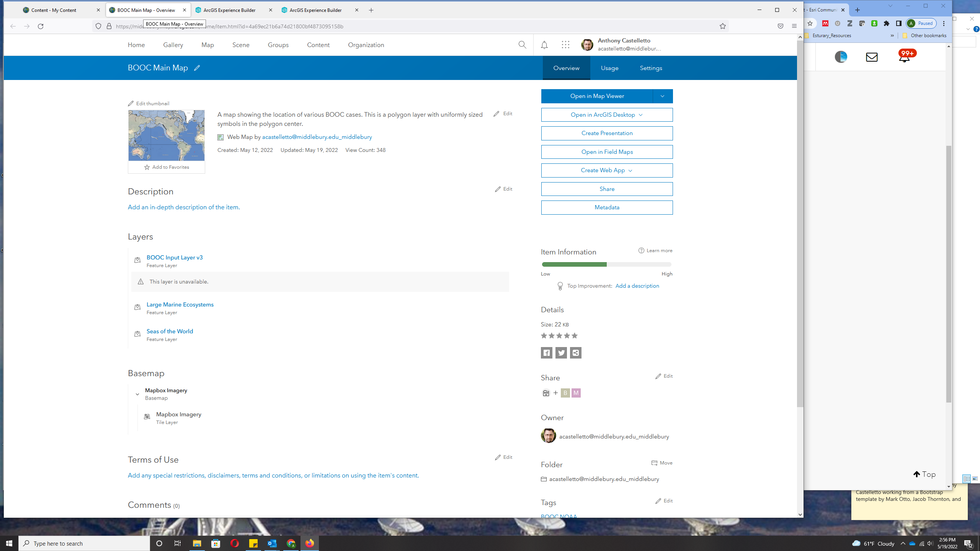Collapse the Mapbox Imagery basemap group
Image resolution: width=980 pixels, height=551 pixels.
(137, 394)
